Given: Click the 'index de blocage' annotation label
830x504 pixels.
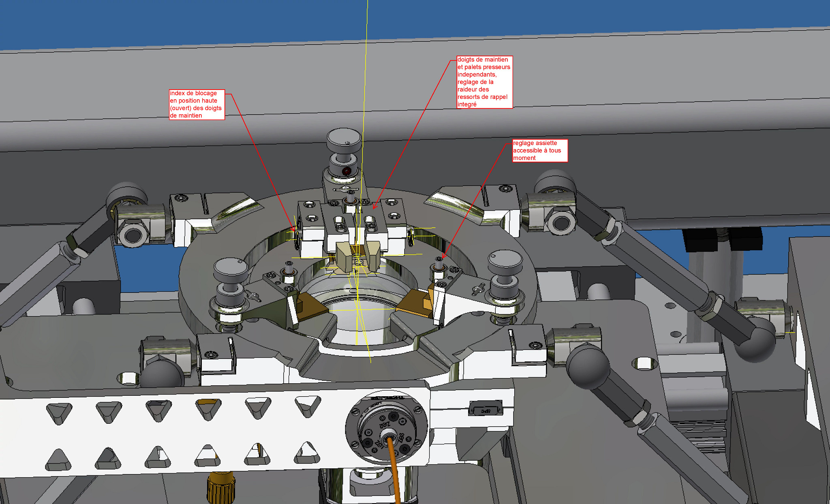Looking at the screenshot, I should [197, 105].
